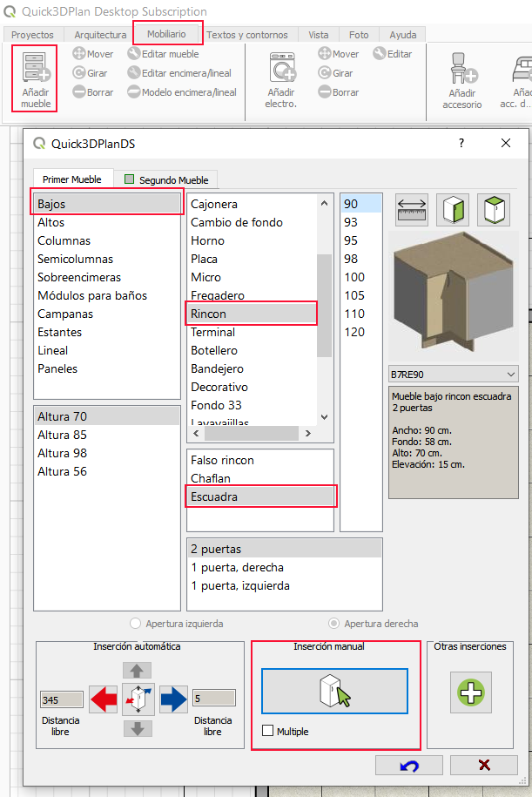Screen dimensions: 532x797
Task: Open the Proyectos tab
Action: [32, 35]
